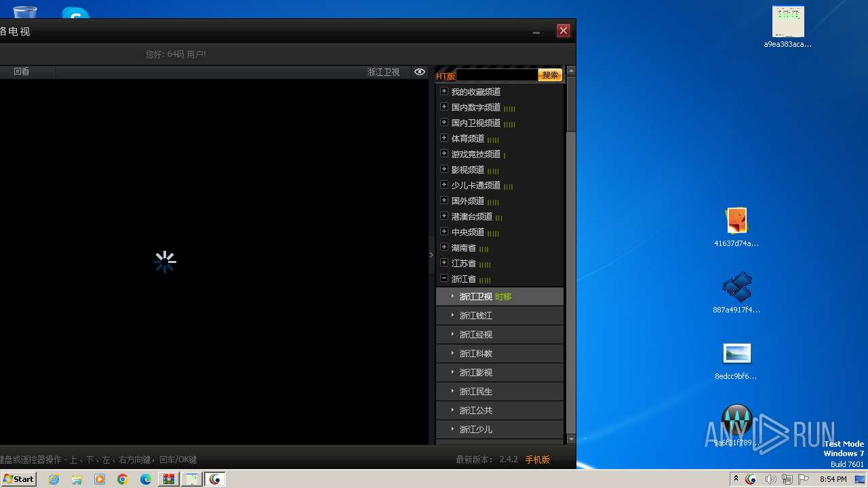
Task: Open the 887a4917f4 desktop file
Action: click(736, 293)
